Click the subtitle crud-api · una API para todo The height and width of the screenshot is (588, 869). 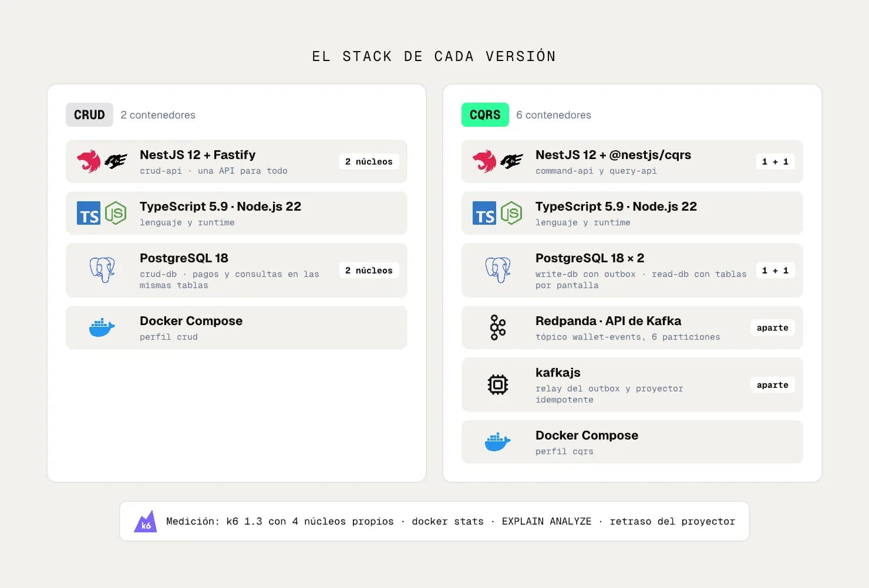click(214, 171)
